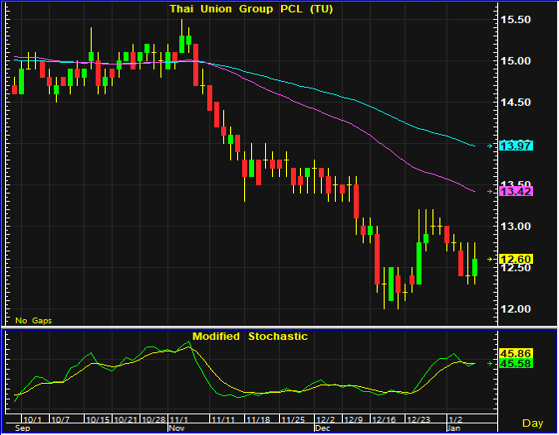Click the 15.50 price level on axis
559x435 pixels.
[x=516, y=20]
